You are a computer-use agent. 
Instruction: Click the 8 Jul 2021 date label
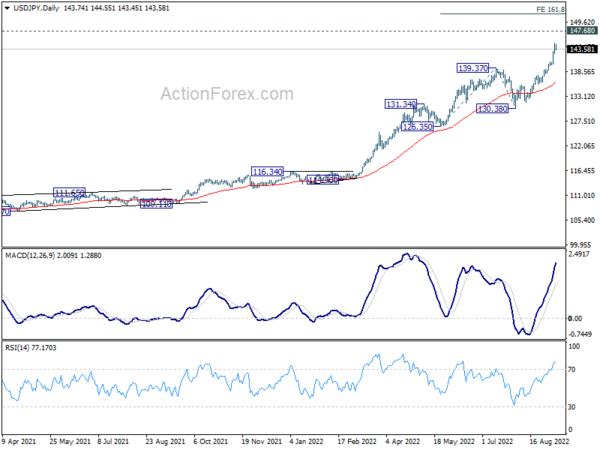click(x=113, y=441)
